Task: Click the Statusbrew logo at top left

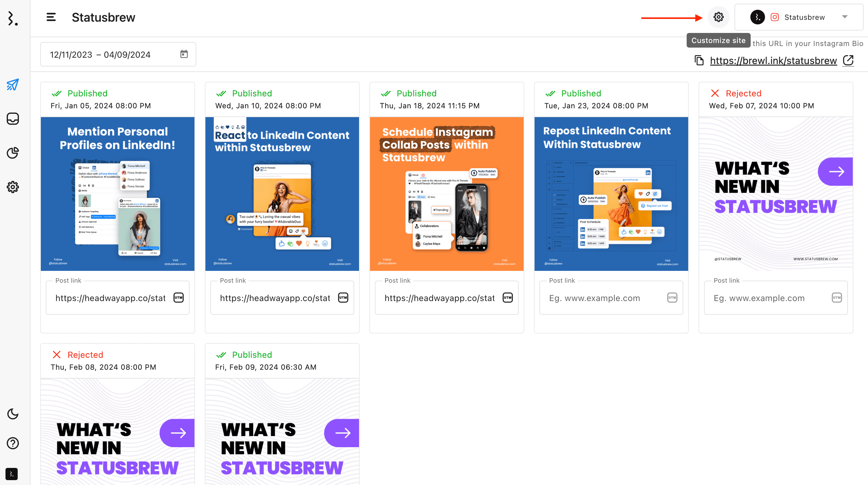Action: (13, 18)
